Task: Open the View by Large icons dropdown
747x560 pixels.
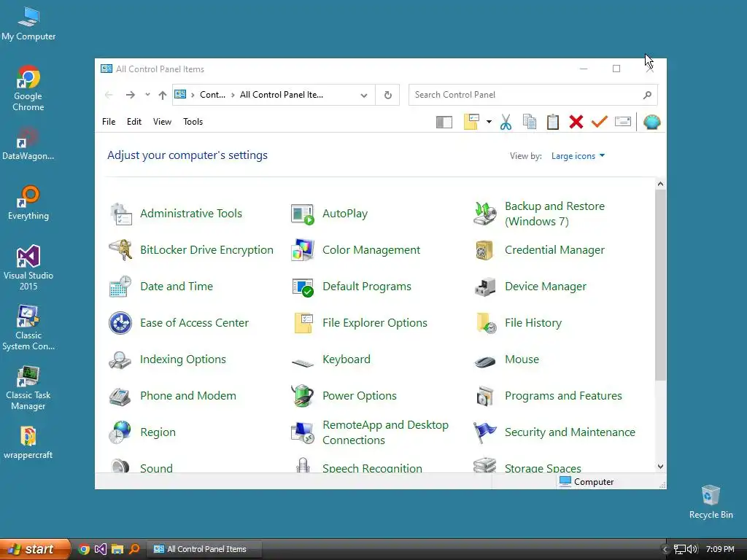Action: click(578, 156)
